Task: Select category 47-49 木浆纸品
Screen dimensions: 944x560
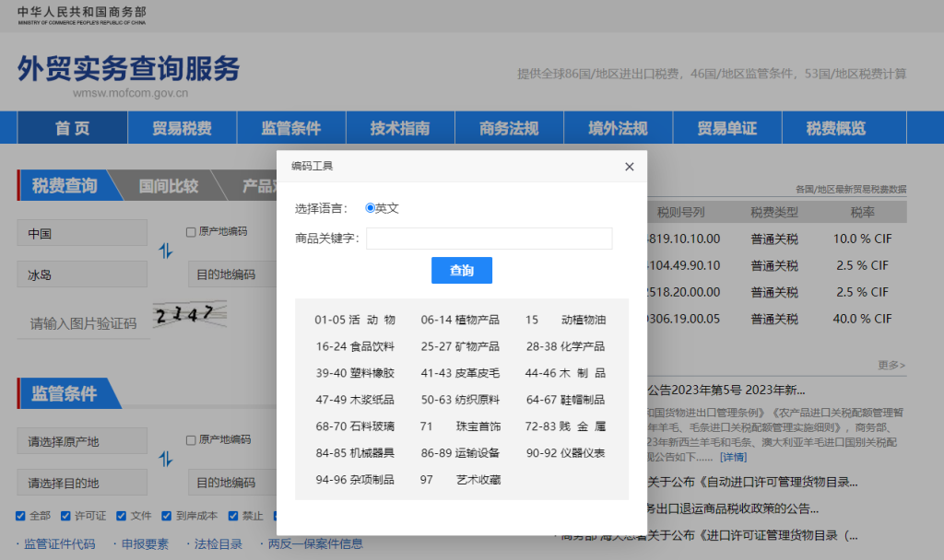Action: coord(355,400)
